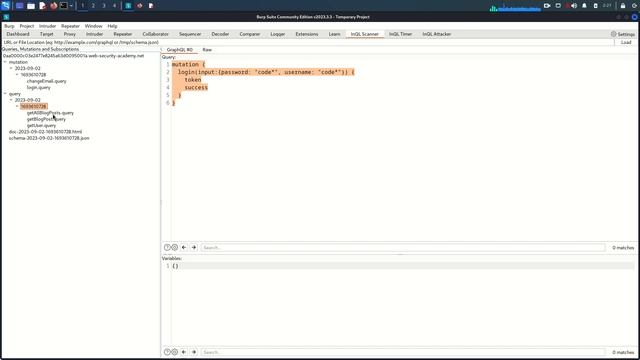Switch to the Learn tab

point(334,34)
